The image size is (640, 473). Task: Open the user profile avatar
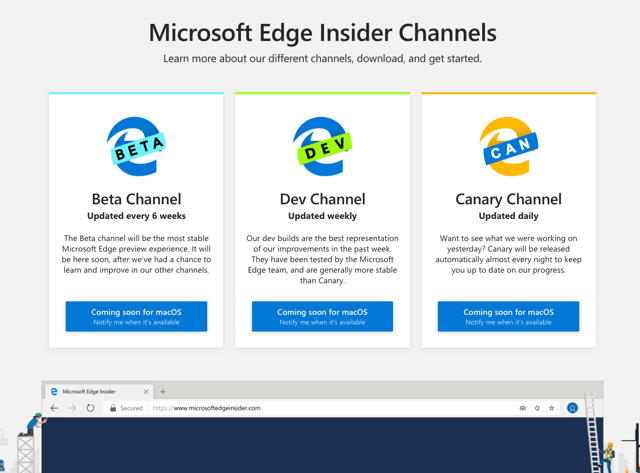(572, 408)
